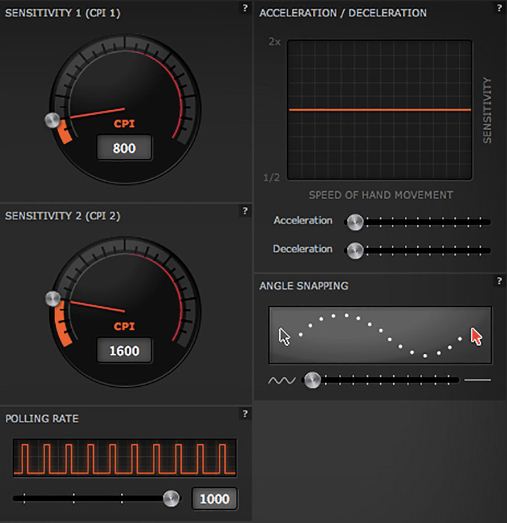Click the CPI 2 dial knob handle
This screenshot has height=523, width=507.
click(53, 299)
